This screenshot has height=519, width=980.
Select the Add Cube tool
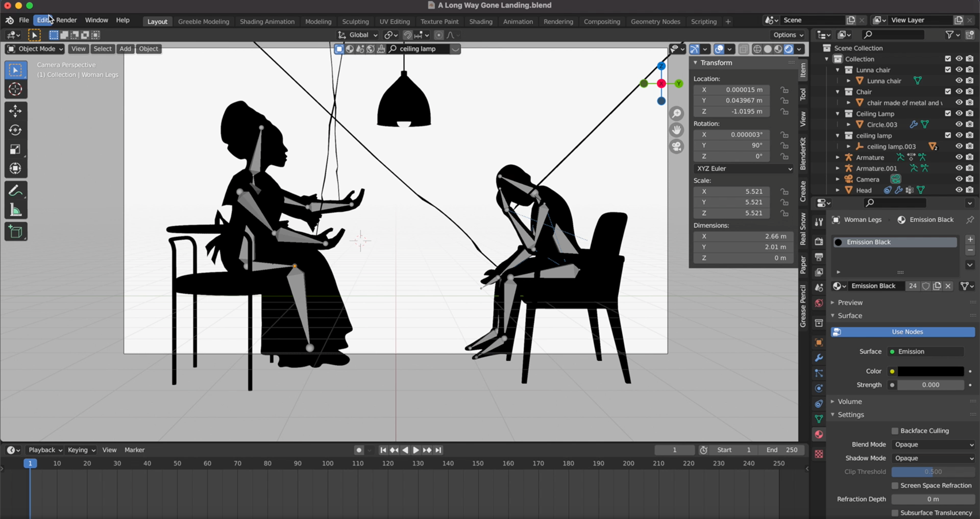[x=15, y=232]
